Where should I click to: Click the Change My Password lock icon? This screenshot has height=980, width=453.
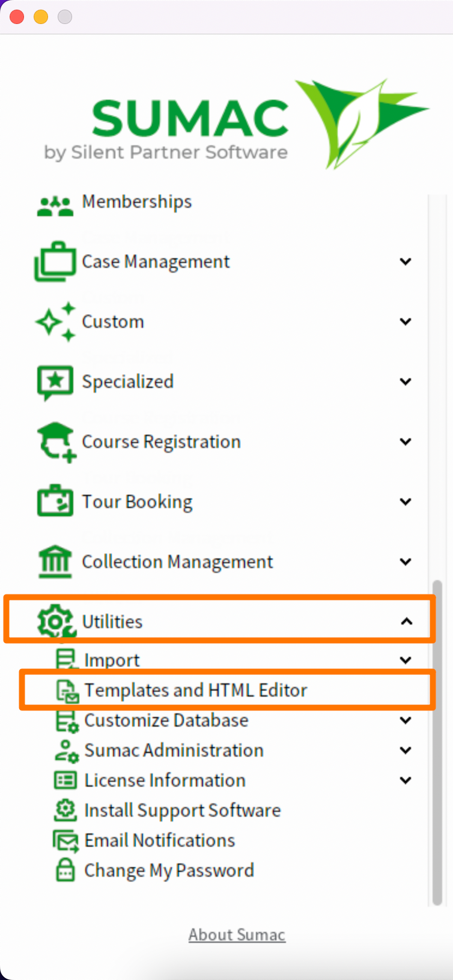coord(65,870)
